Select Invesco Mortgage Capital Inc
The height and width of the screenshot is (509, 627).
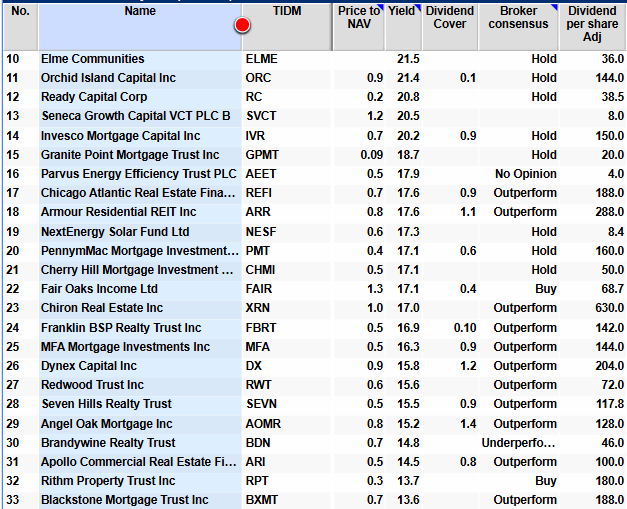[x=120, y=136]
